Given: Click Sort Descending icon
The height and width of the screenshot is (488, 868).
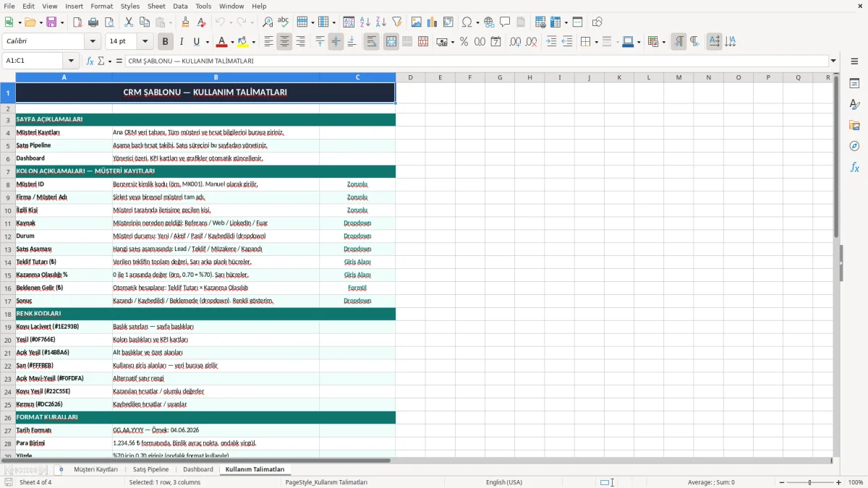Looking at the screenshot, I should pyautogui.click(x=380, y=22).
